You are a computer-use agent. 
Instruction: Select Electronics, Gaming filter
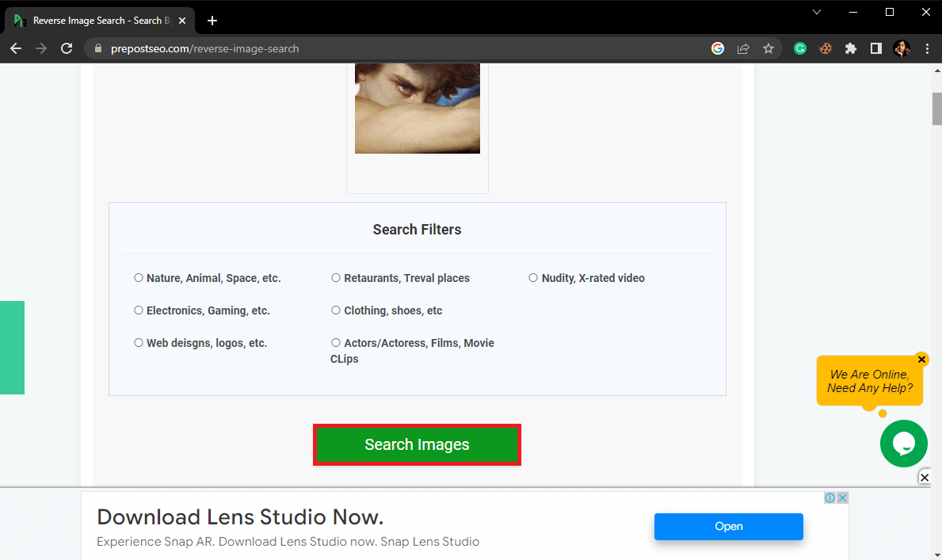pos(139,310)
